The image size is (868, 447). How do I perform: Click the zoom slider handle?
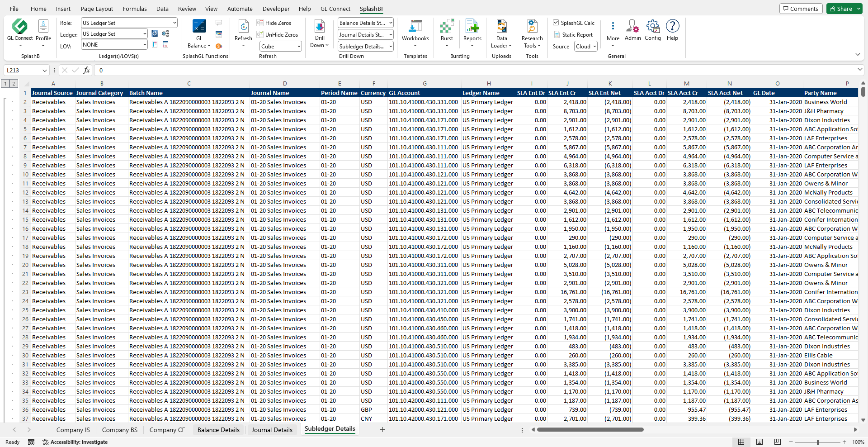tap(818, 442)
